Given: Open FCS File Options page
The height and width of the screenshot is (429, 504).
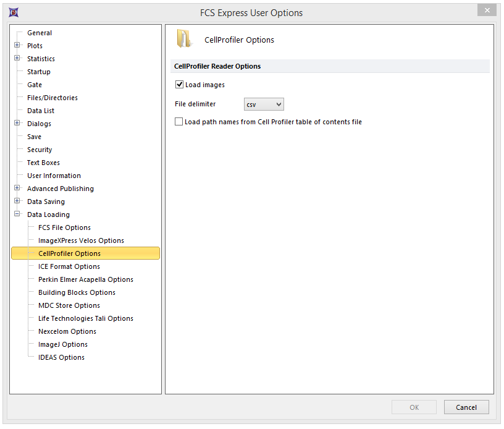Looking at the screenshot, I should 64,227.
